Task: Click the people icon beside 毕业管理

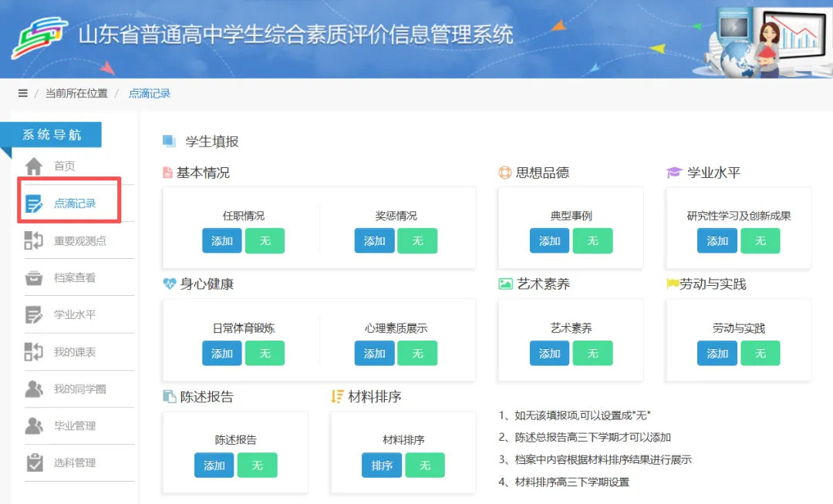Action: click(x=34, y=425)
